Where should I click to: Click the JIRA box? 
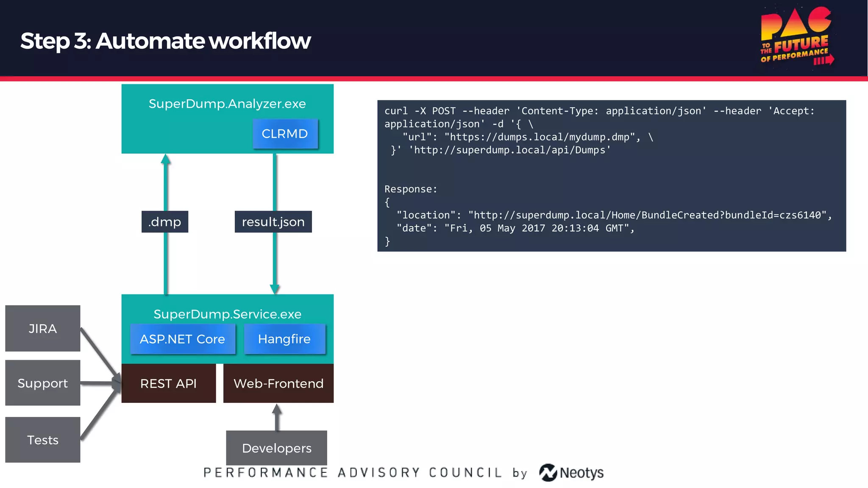tap(43, 328)
